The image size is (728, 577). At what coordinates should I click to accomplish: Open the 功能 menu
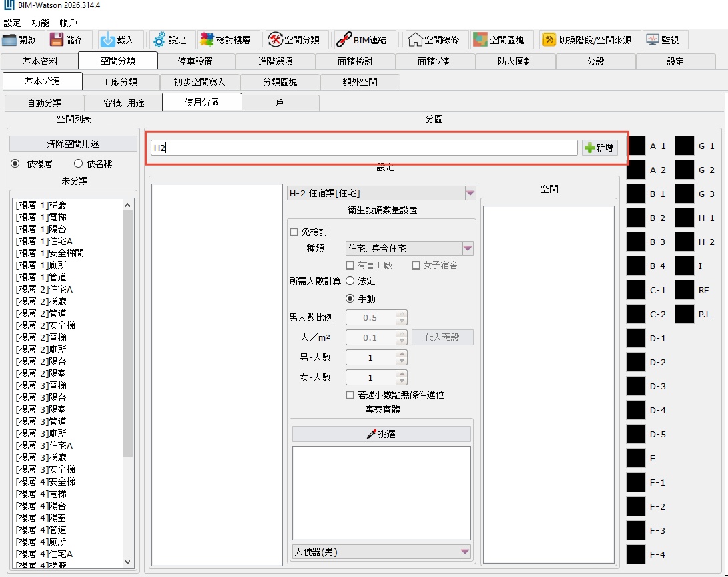coord(40,23)
